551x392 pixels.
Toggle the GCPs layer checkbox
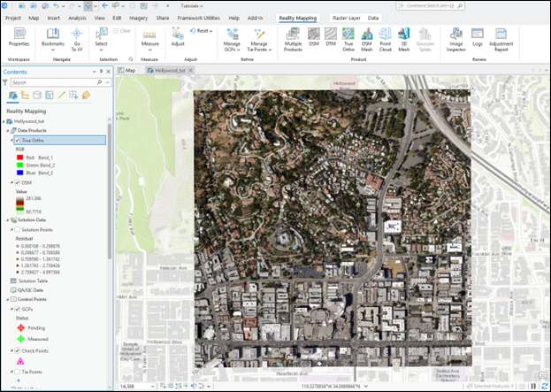pyautogui.click(x=17, y=309)
